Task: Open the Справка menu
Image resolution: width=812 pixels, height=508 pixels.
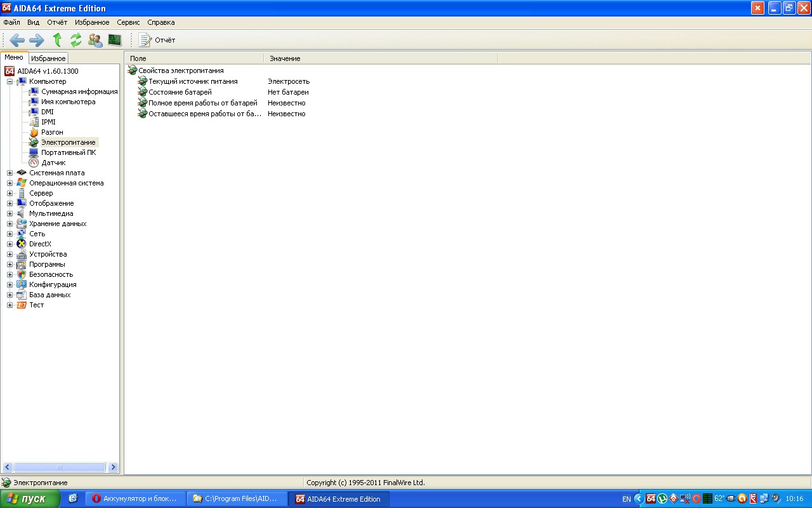Action: point(161,22)
